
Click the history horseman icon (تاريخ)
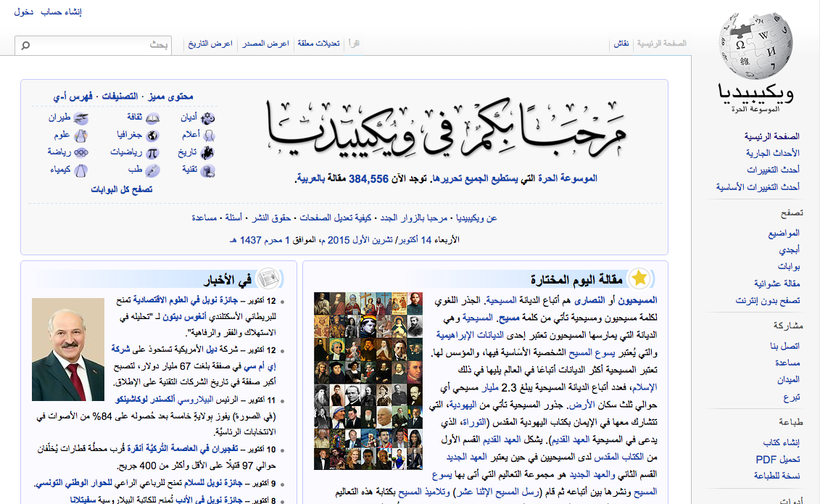[208, 152]
